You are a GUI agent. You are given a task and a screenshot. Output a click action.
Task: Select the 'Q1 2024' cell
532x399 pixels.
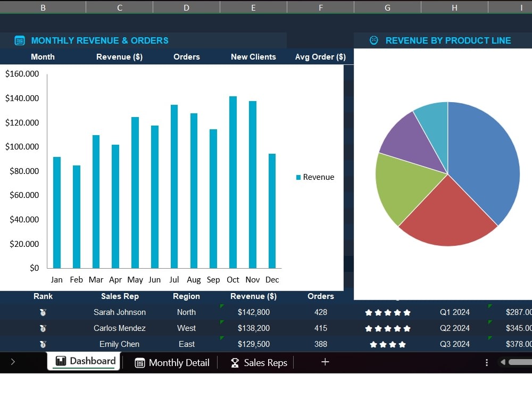455,312
